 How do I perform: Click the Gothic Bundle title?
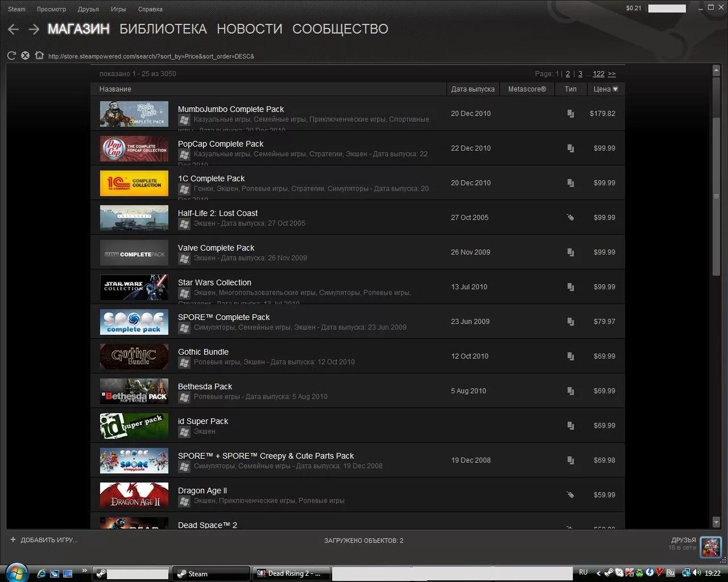203,352
